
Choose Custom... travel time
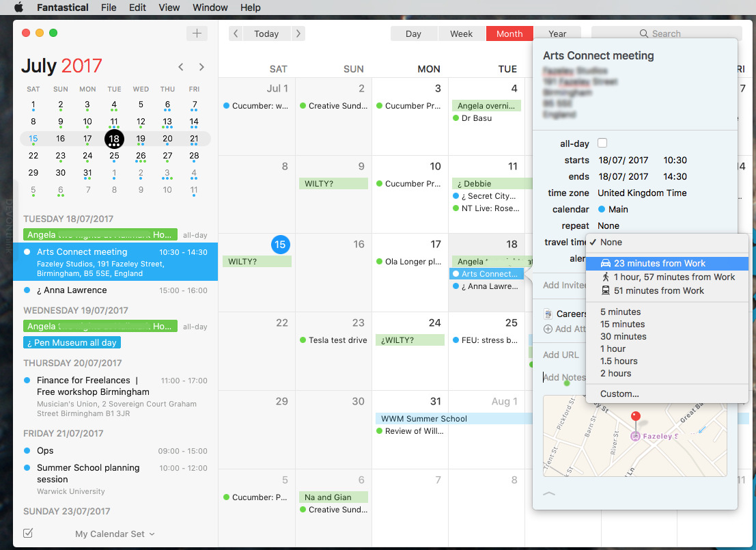tap(619, 394)
